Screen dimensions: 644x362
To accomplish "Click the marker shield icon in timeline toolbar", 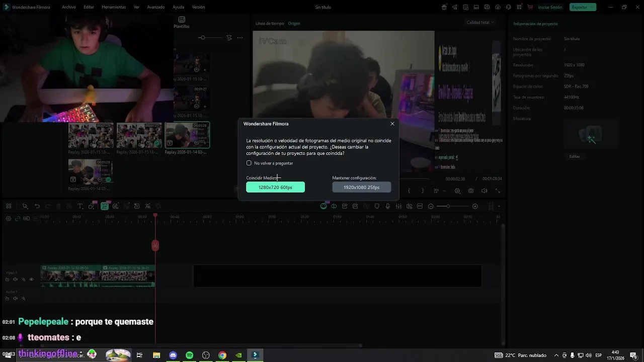I will [x=377, y=206].
